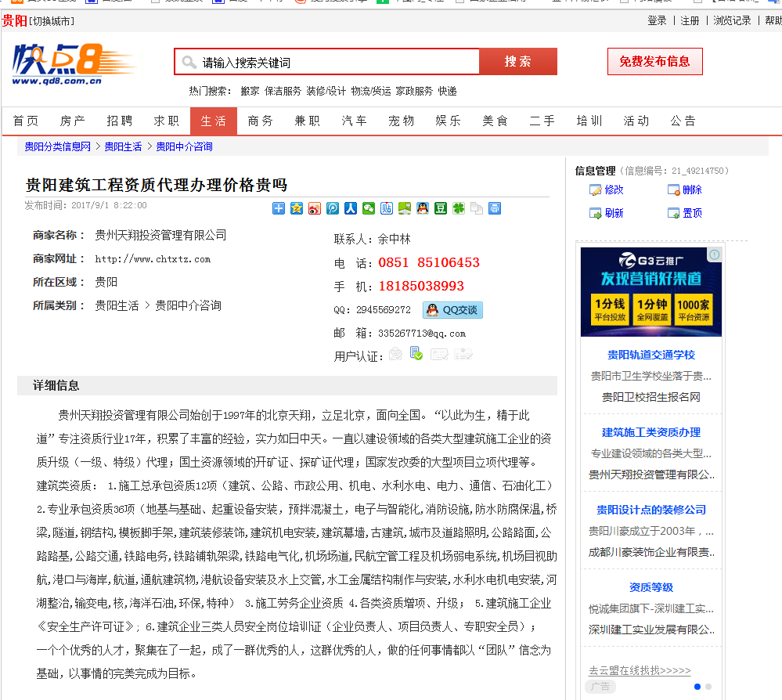Share to Baidu Tieba icon
782x700 pixels.
[387, 208]
